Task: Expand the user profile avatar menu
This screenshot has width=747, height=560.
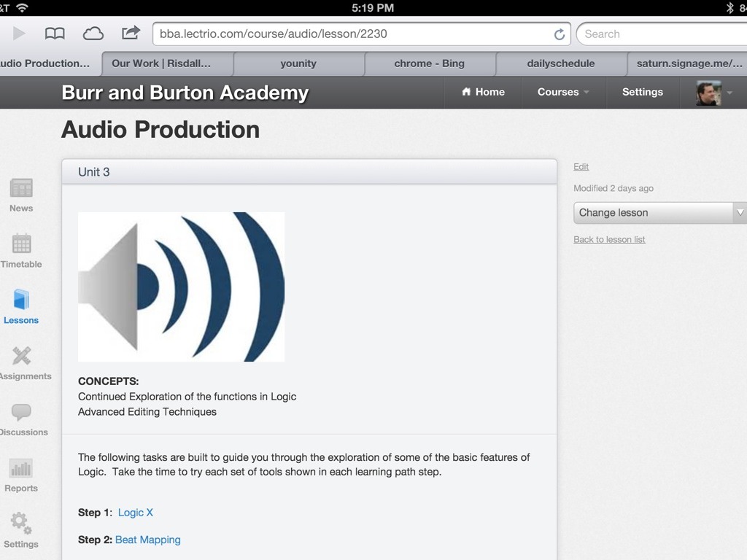Action: [713, 93]
